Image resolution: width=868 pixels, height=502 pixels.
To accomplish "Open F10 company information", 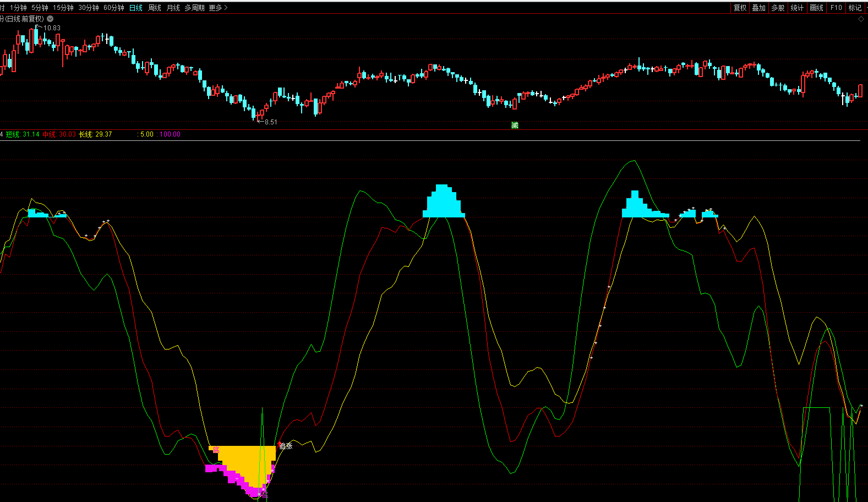I will (836, 8).
